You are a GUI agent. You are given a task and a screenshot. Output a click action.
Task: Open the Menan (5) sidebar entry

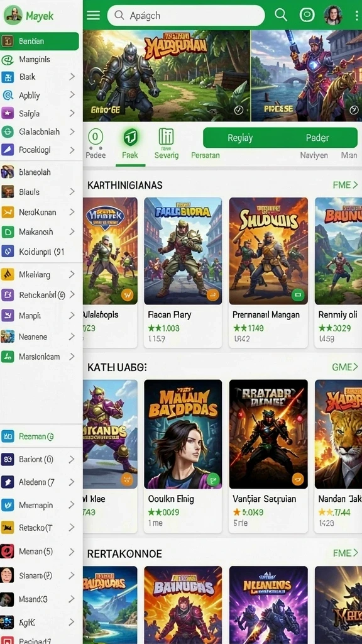point(41,551)
